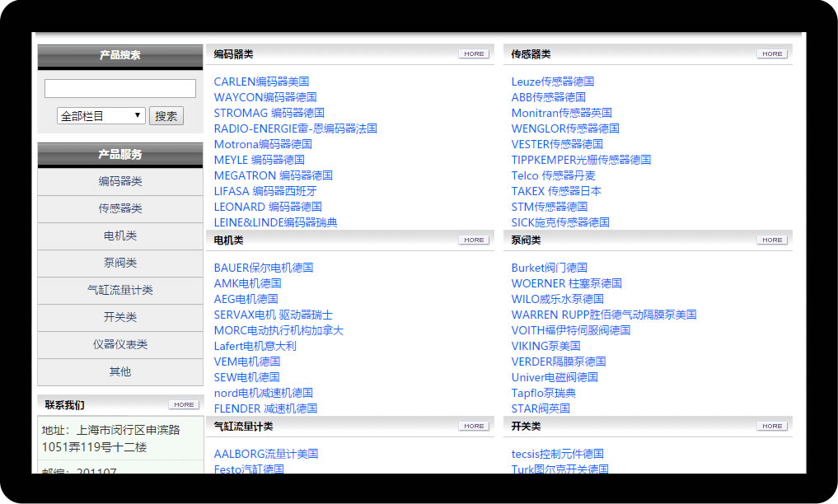The width and height of the screenshot is (838, 504).
Task: Open 电机类 in product services menu
Action: click(120, 236)
